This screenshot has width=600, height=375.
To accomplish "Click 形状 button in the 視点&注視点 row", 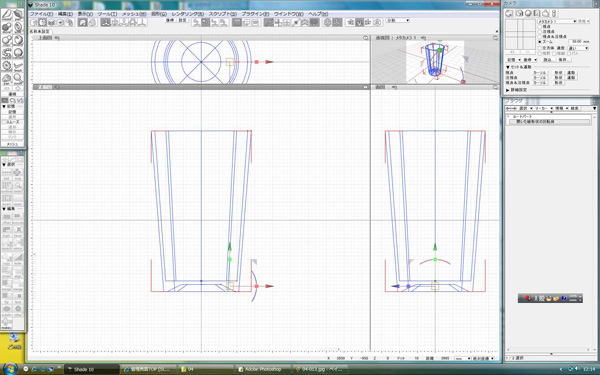I will (559, 83).
